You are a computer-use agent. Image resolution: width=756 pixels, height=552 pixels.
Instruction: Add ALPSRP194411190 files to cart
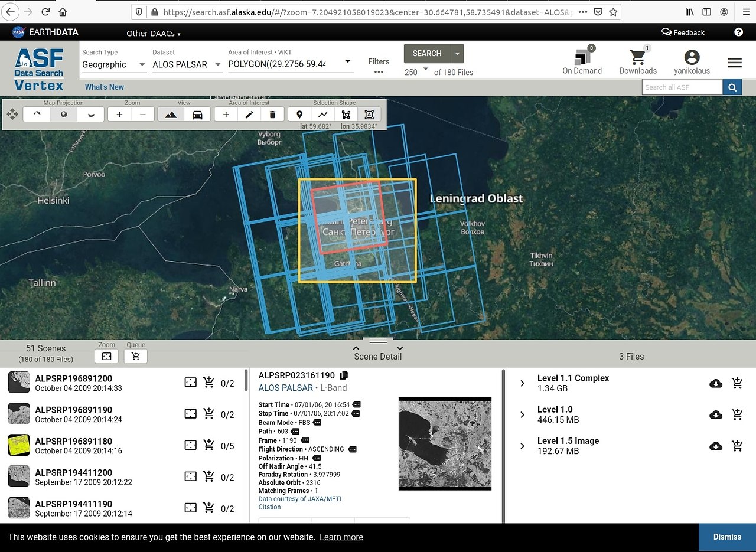(208, 508)
